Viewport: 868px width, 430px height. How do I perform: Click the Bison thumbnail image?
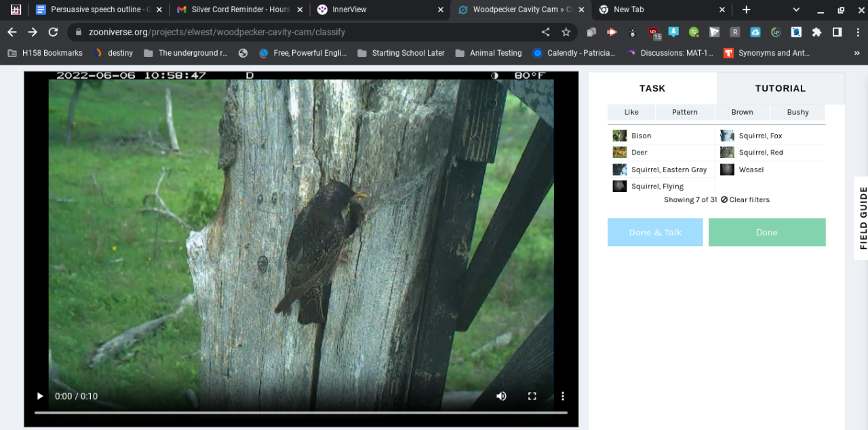620,136
